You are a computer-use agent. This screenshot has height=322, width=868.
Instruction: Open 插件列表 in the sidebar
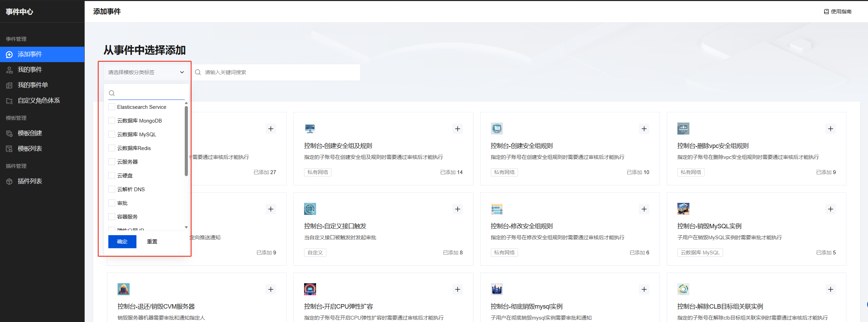click(42, 181)
